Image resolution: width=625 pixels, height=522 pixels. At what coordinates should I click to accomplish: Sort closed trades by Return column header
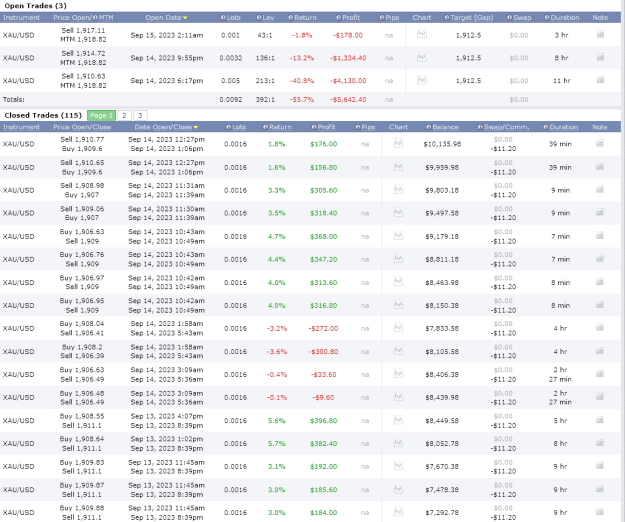pyautogui.click(x=280, y=127)
